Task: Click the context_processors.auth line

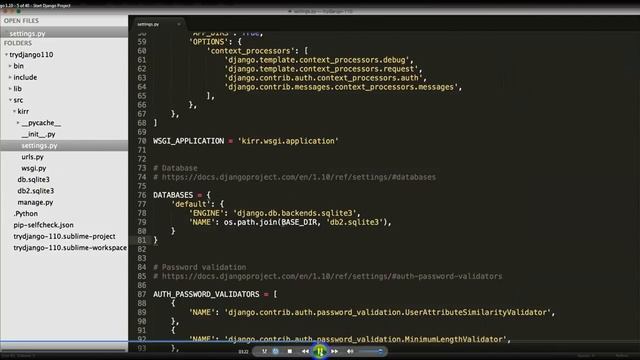Action: (325, 78)
